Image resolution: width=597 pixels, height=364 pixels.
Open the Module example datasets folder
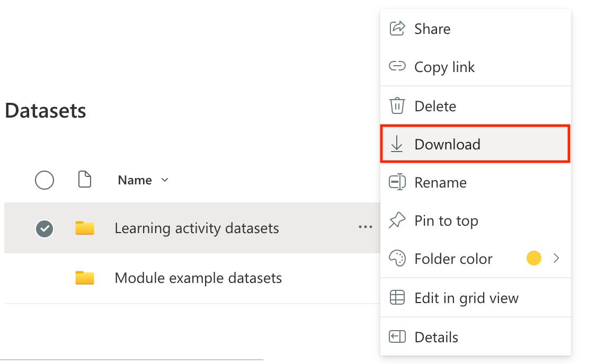pyautogui.click(x=198, y=278)
